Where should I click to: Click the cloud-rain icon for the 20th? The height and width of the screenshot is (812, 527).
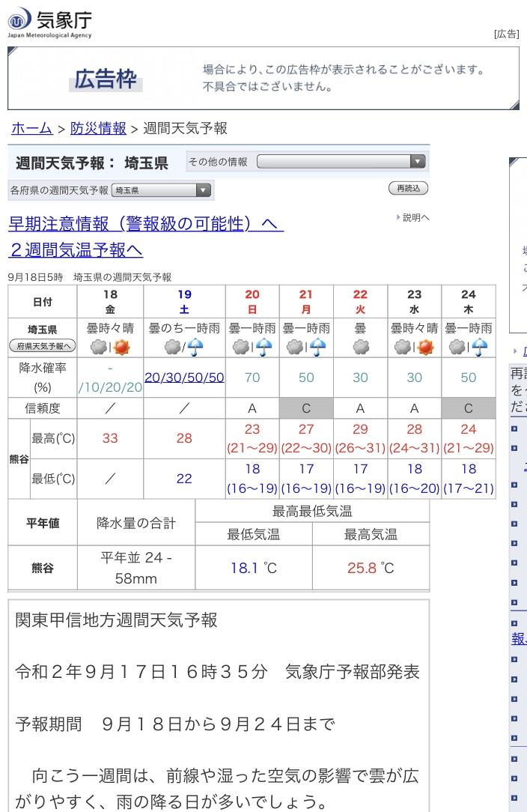coord(252,347)
